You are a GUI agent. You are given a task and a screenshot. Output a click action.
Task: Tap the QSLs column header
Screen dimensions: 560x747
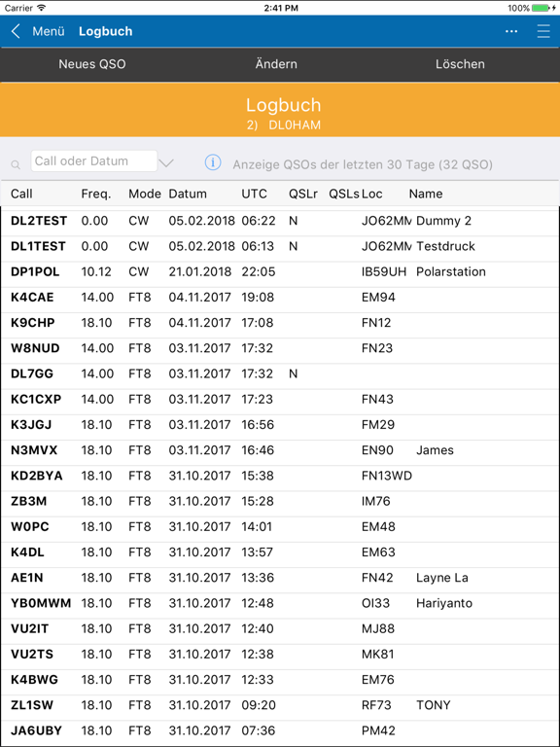pos(344,194)
